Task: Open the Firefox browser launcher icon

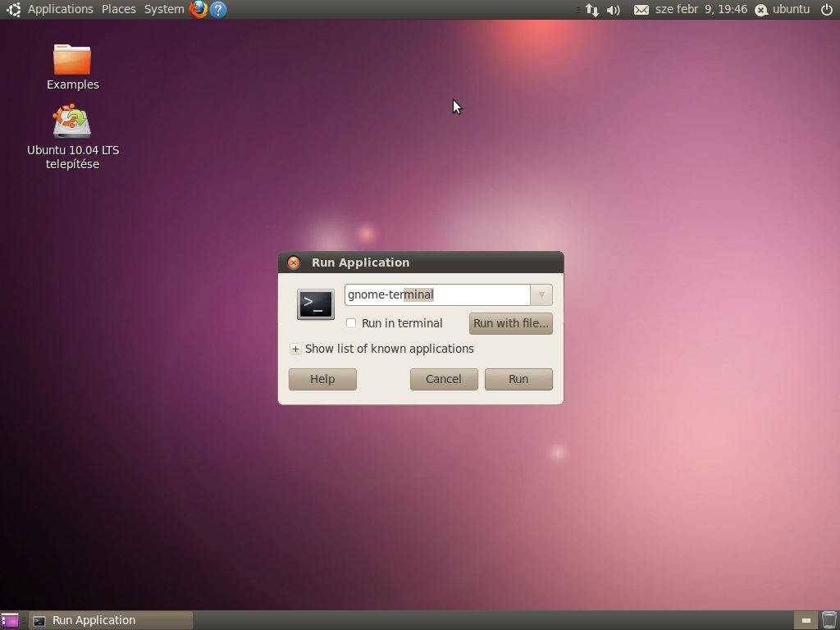Action: click(199, 9)
